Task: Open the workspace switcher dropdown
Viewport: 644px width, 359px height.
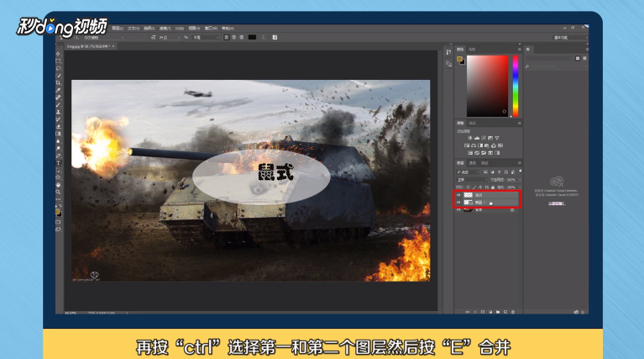Action: (569, 38)
